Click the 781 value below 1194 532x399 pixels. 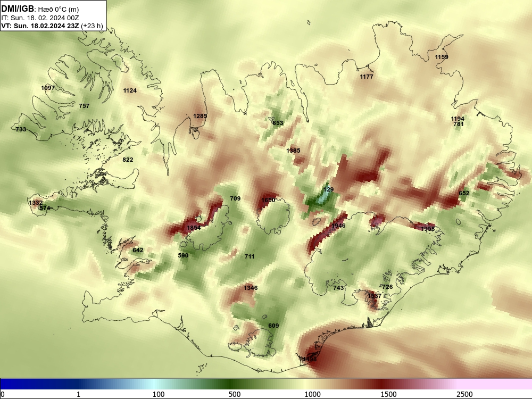(459, 124)
